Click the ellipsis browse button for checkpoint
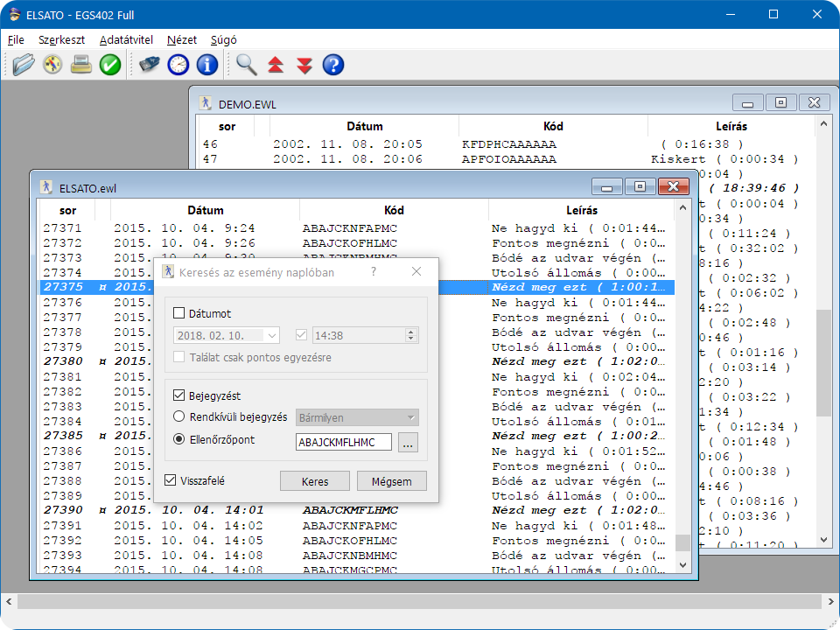 pyautogui.click(x=408, y=443)
